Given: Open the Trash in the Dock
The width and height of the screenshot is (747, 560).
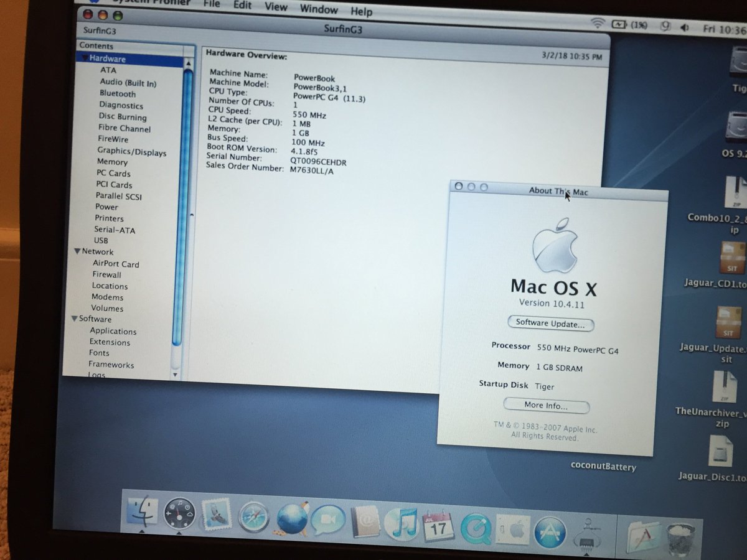Looking at the screenshot, I should point(680,539).
